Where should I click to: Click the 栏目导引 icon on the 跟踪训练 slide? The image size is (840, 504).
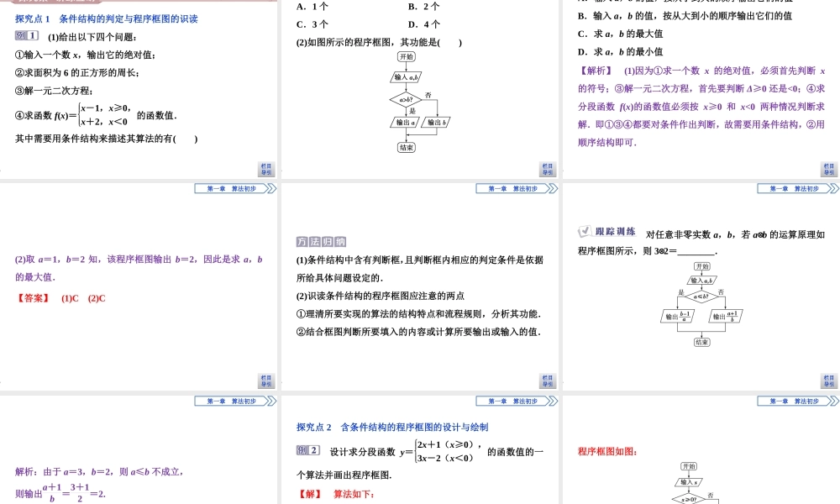point(829,381)
